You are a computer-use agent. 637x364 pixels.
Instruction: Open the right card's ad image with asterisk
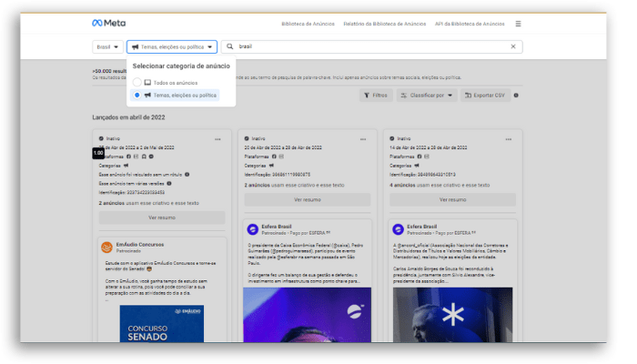[x=452, y=315]
